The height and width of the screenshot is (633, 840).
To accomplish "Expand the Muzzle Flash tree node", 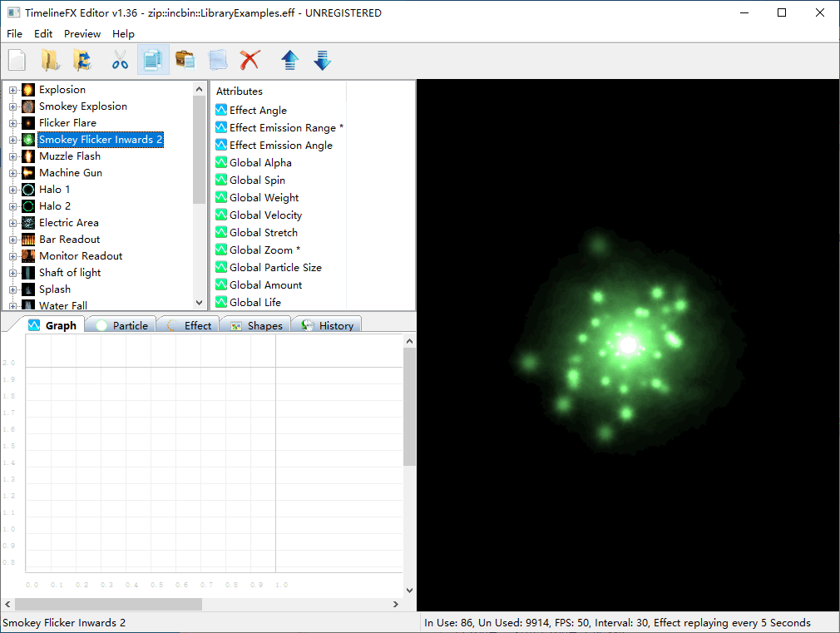I will [12, 156].
